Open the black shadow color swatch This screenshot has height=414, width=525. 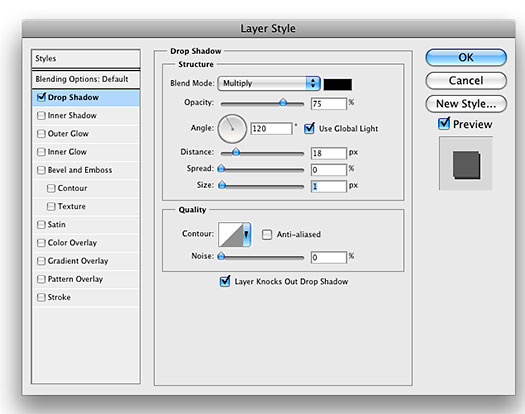coord(338,84)
